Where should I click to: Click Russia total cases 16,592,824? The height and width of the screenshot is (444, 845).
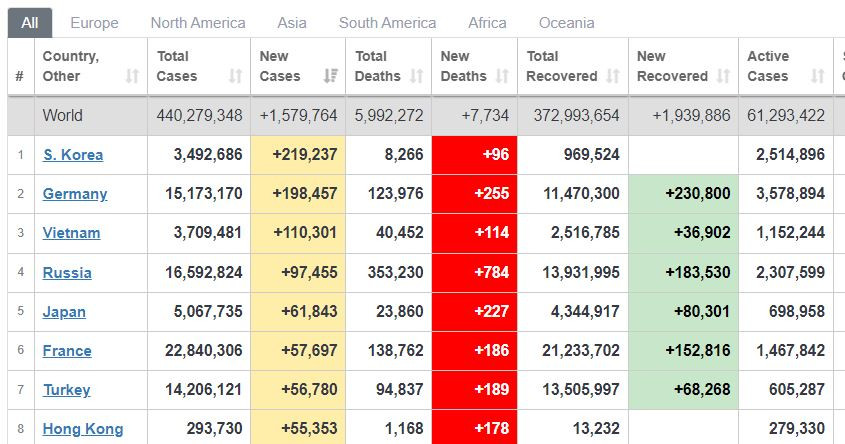coord(204,273)
